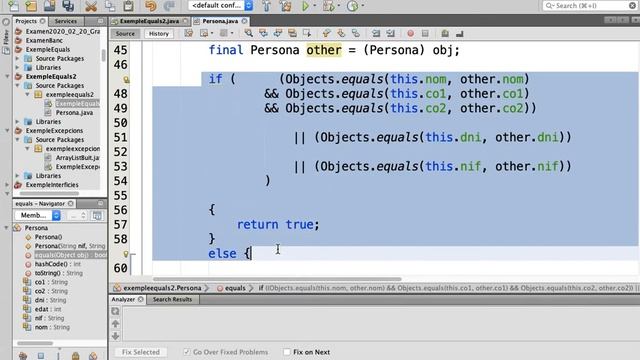Select the 'edat : int' field in Navigator
The image size is (640, 360).
click(x=48, y=309)
